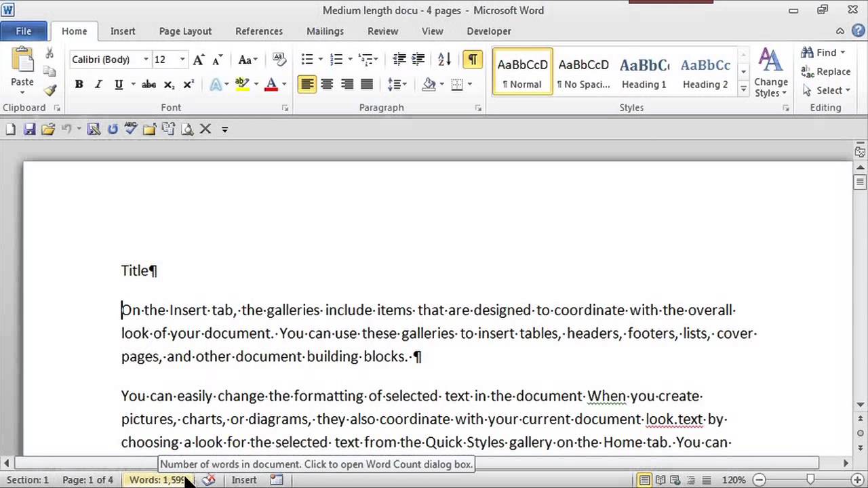Switch to the References tab
This screenshot has width=868, height=488.
[259, 31]
